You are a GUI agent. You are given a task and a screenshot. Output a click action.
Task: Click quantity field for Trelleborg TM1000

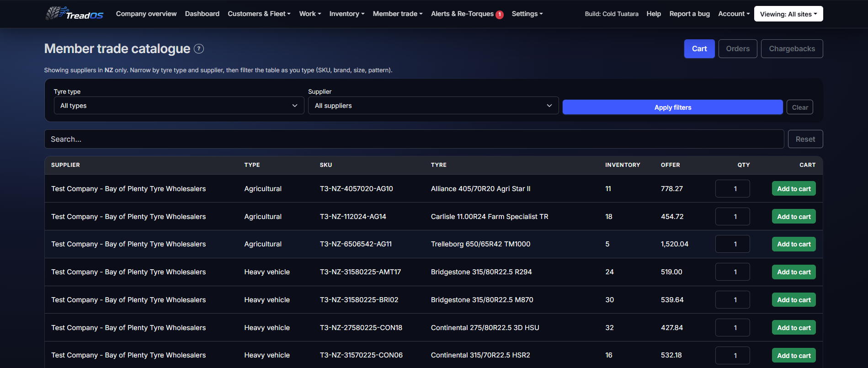point(732,244)
